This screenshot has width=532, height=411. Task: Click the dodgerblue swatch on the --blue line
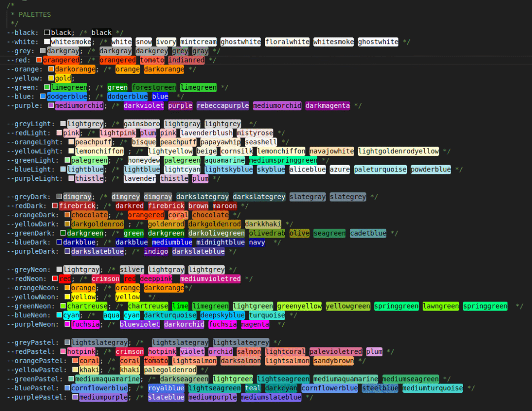[43, 96]
